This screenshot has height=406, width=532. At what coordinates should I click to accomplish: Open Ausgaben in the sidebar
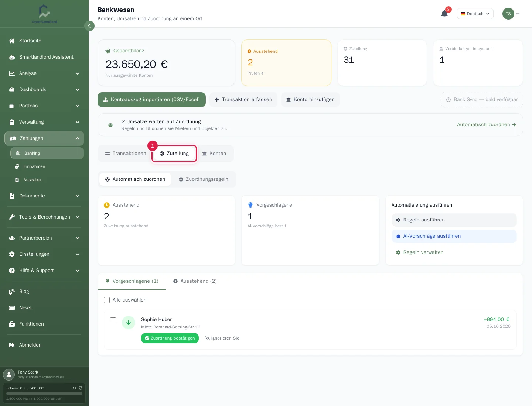tap(47, 180)
